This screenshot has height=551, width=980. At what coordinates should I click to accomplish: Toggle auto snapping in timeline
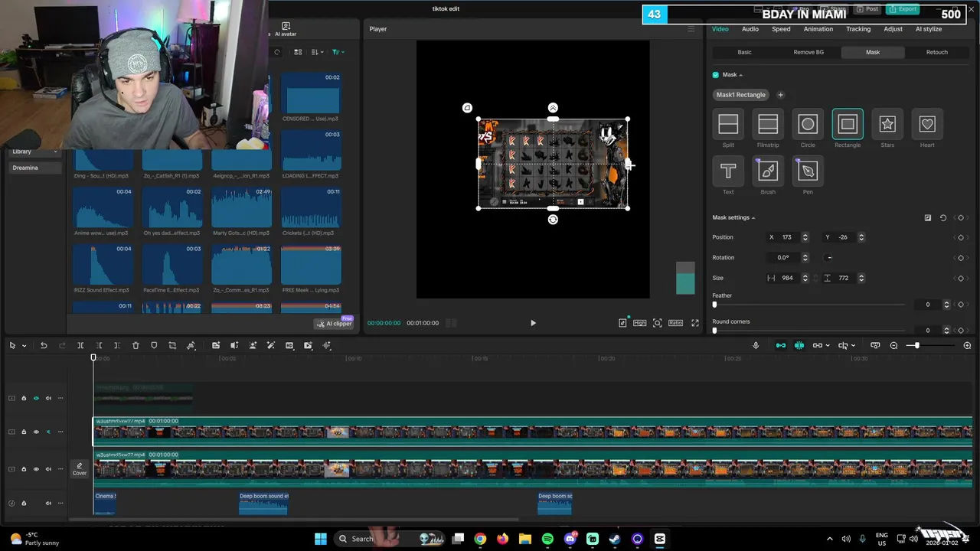(x=799, y=346)
